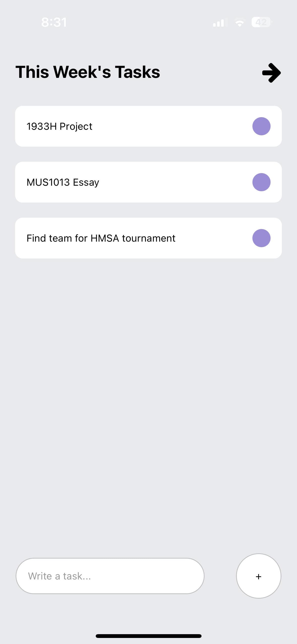Toggle the MUS1013 Essay completion circle
297x644 pixels.
tap(261, 182)
